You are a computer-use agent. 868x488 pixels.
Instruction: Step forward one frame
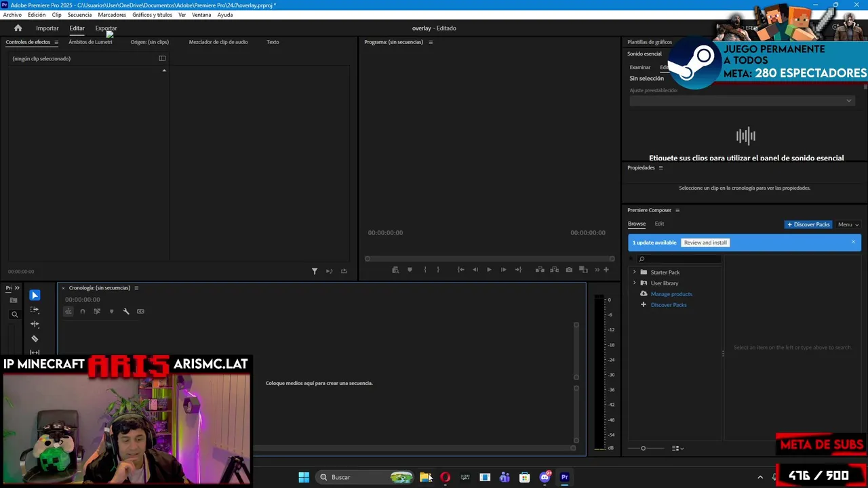tap(503, 270)
